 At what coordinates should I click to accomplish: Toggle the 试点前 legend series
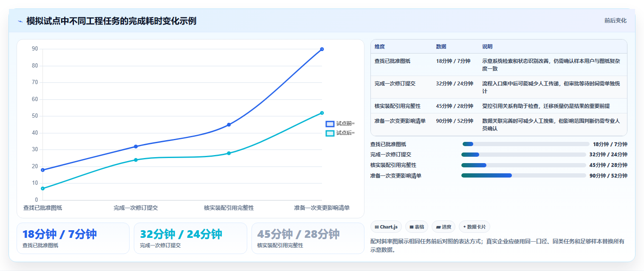[340, 124]
